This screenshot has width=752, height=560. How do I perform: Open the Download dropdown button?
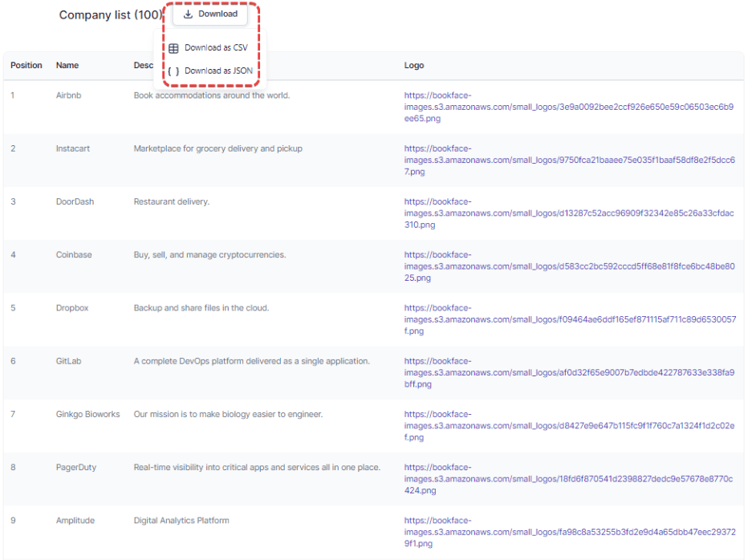click(210, 14)
